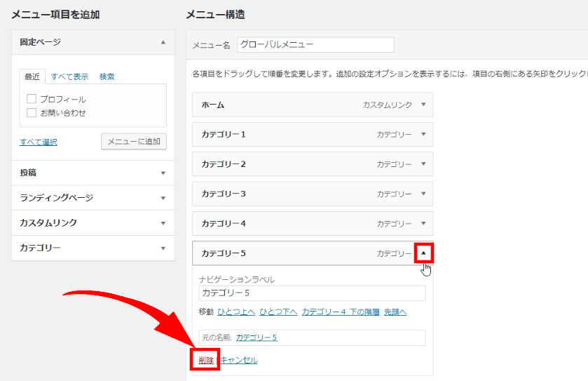Expand the カテゴリー2 menu item arrow
588x381 pixels.
pos(423,164)
